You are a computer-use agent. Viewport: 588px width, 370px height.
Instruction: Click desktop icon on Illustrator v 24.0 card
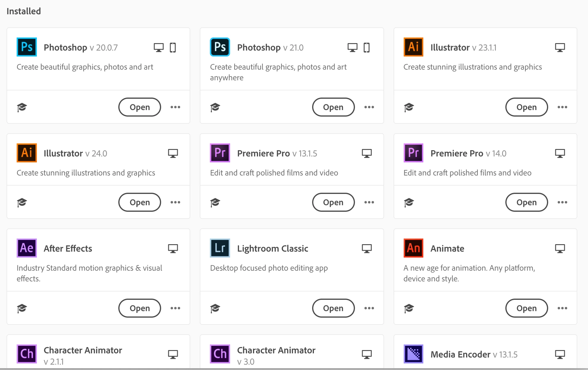point(173,153)
